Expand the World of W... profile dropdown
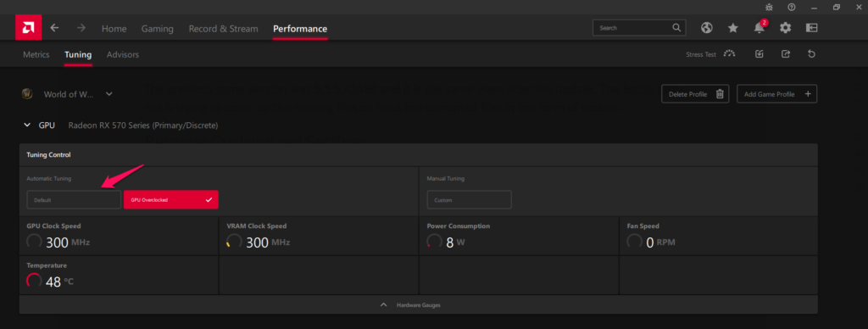Viewport: 868px width, 329px height. pos(109,94)
